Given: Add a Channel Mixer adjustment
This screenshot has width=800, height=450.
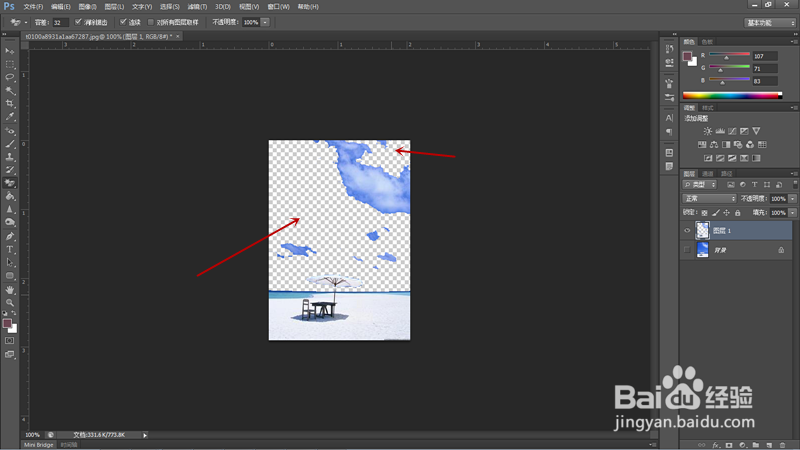Looking at the screenshot, I should (x=750, y=144).
